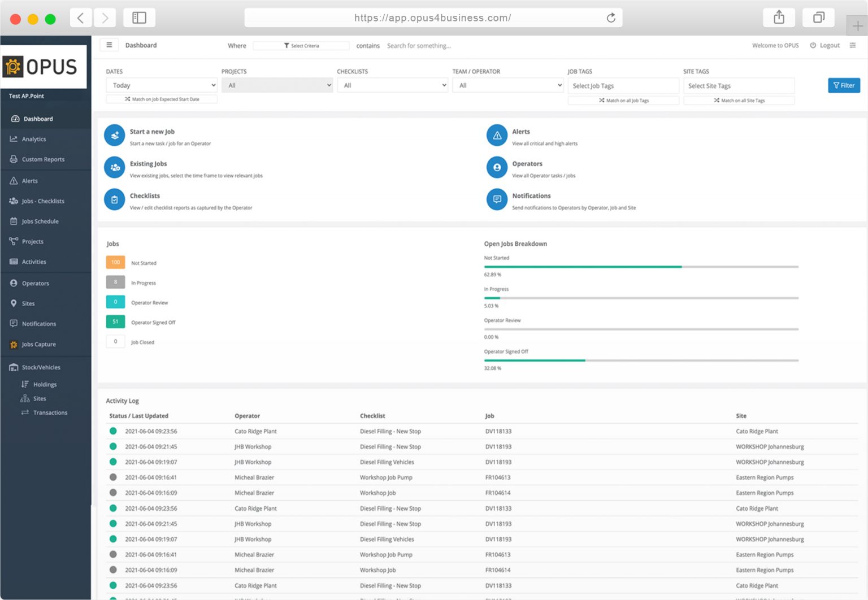
Task: Open the Checklists filter dropdown
Action: pos(393,85)
